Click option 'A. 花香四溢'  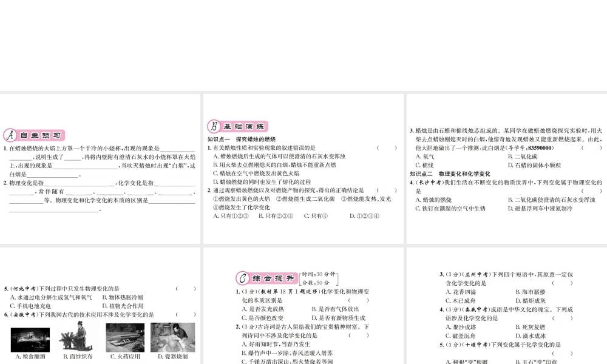pos(461,292)
